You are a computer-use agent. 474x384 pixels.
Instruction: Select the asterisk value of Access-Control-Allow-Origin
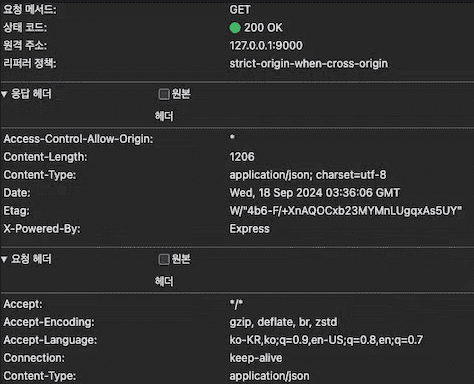click(x=232, y=137)
